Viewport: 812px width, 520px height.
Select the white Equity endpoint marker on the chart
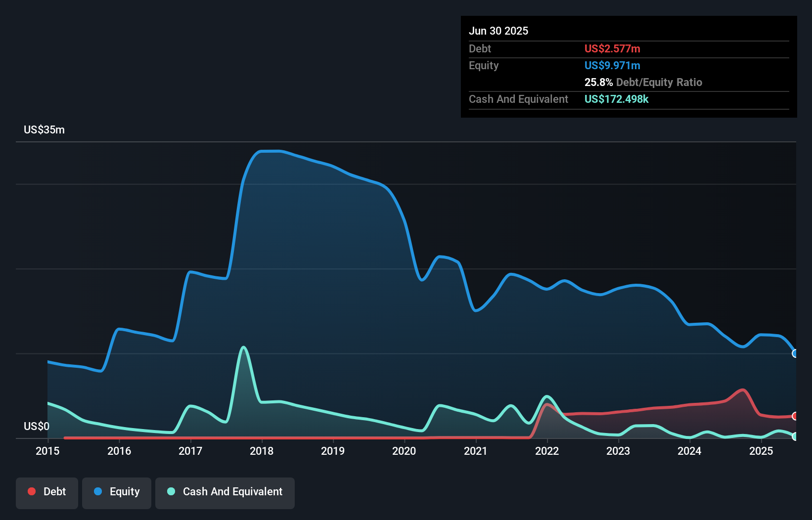pyautogui.click(x=795, y=353)
